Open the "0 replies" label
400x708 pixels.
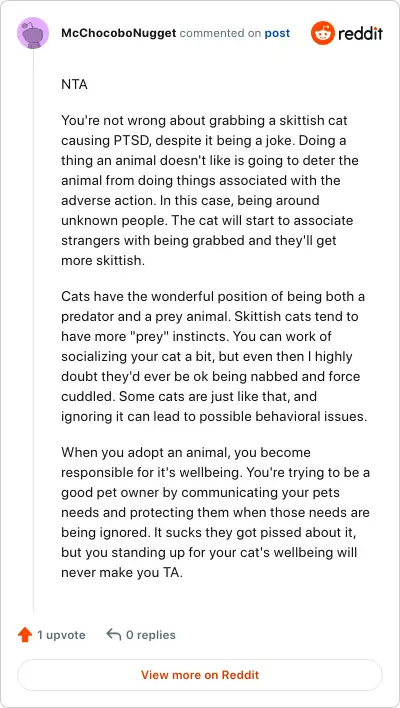[x=150, y=635]
